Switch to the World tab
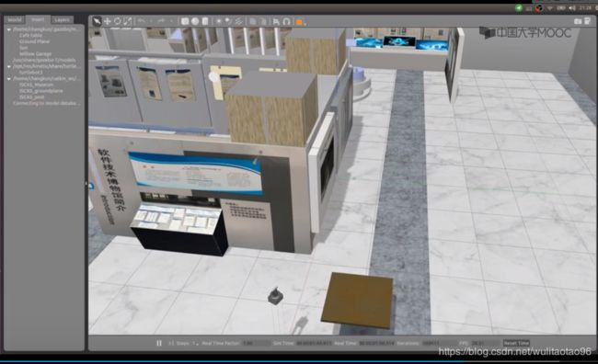Image resolution: width=598 pixels, height=364 pixels. pos(15,19)
